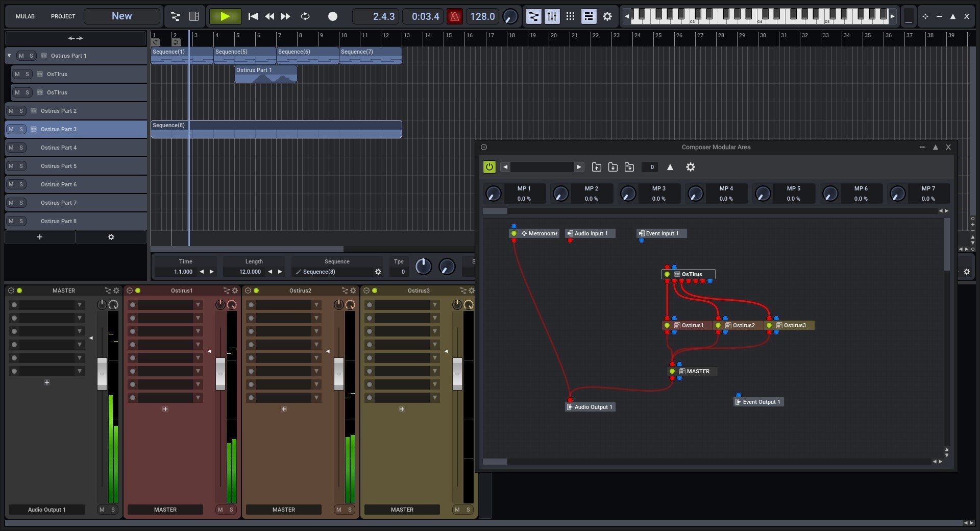This screenshot has height=531, width=980.
Task: Click the add track plus button
Action: click(x=40, y=237)
